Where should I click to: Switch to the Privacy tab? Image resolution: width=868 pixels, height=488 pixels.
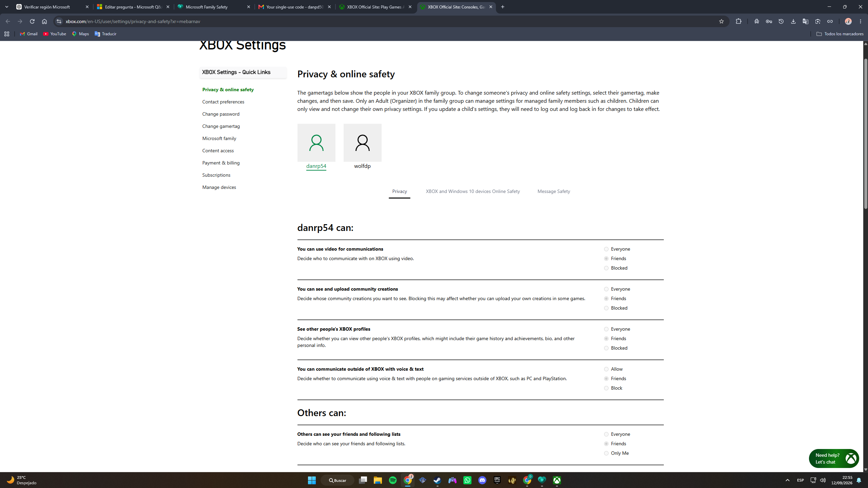[x=399, y=192]
